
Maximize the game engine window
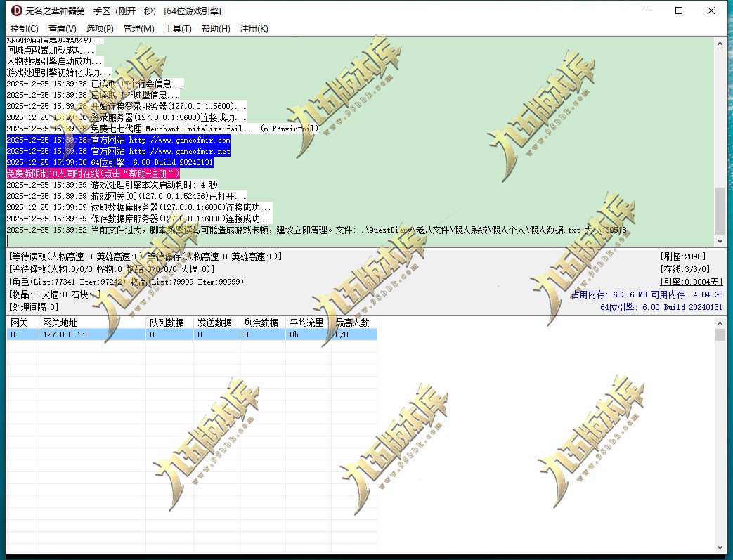[x=680, y=11]
